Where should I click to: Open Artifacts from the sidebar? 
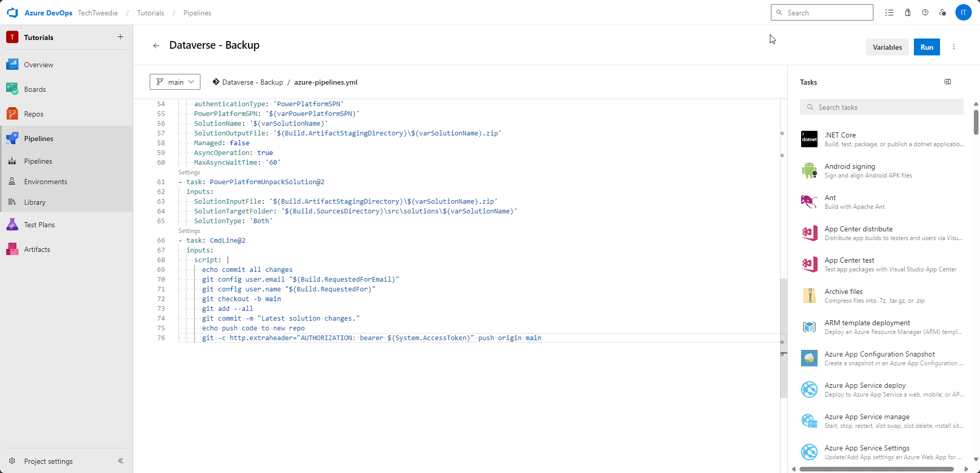pyautogui.click(x=36, y=249)
